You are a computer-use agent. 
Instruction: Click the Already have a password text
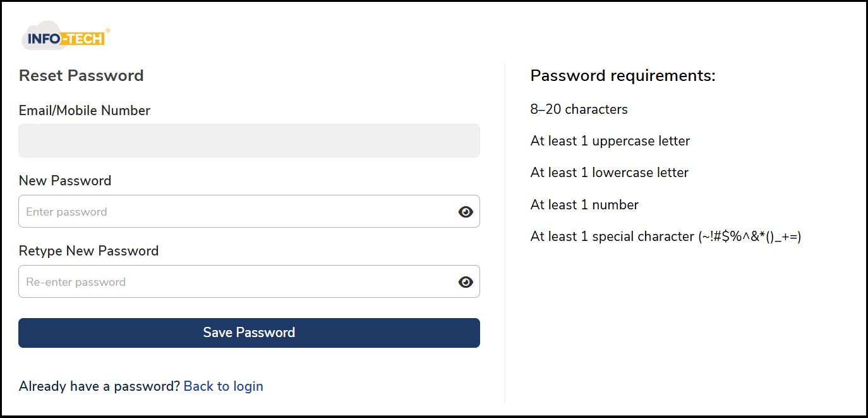[x=99, y=386]
